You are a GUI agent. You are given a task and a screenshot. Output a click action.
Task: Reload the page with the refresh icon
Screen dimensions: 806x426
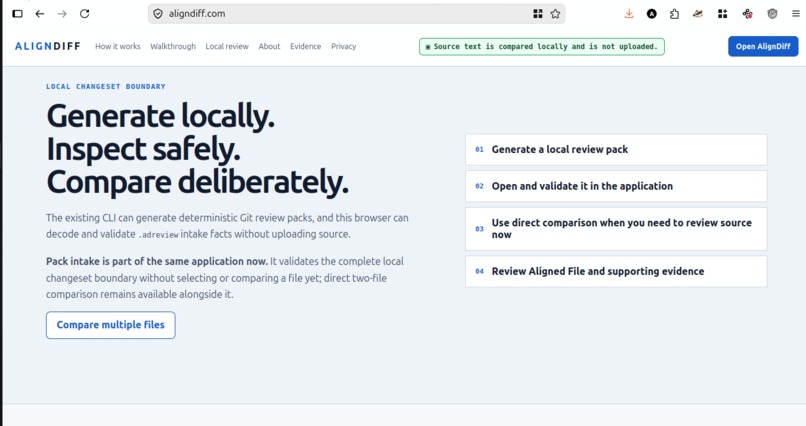pos(85,14)
